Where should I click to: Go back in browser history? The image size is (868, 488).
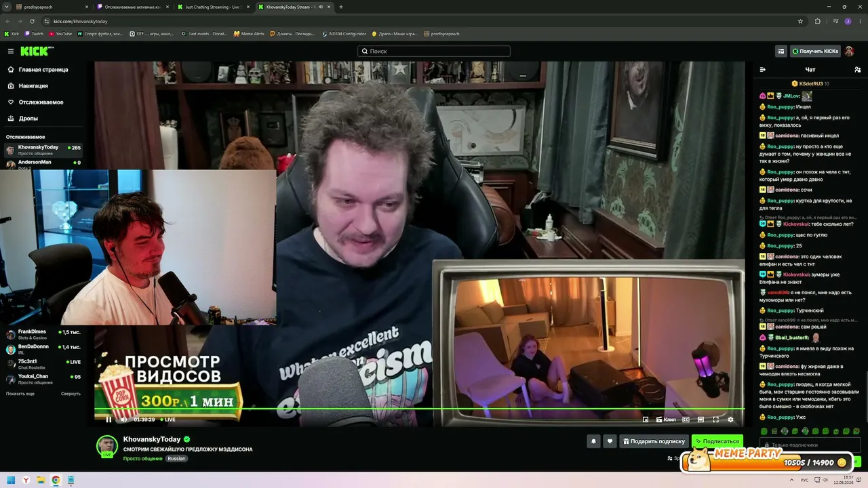point(7,21)
